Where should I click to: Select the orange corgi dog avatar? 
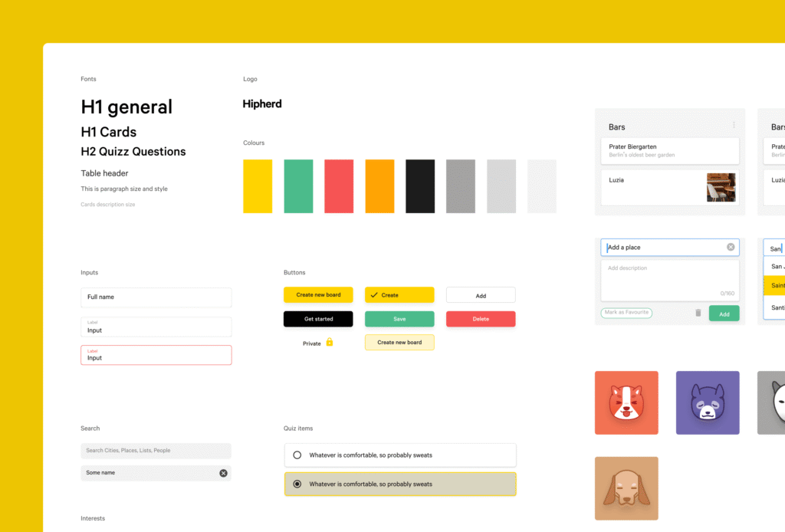[626, 402]
